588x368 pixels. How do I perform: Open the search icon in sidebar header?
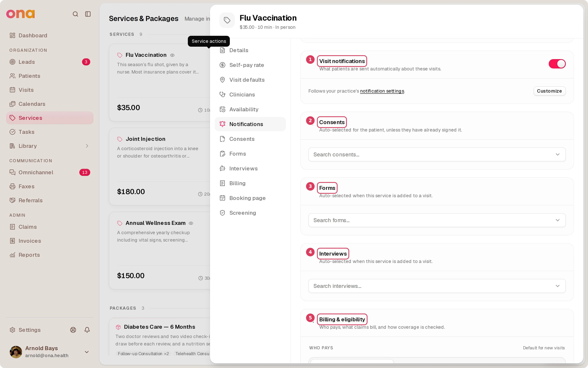pyautogui.click(x=75, y=14)
